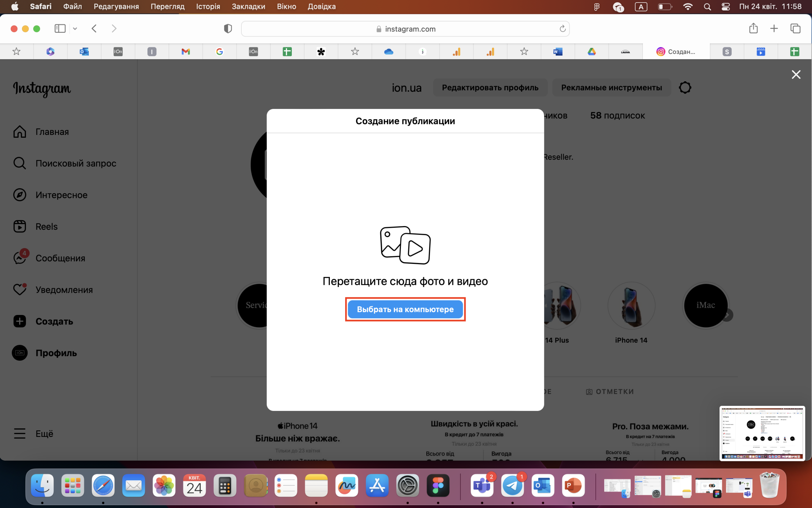This screenshot has width=812, height=508.
Task: Open the Історія menu
Action: pyautogui.click(x=208, y=6)
